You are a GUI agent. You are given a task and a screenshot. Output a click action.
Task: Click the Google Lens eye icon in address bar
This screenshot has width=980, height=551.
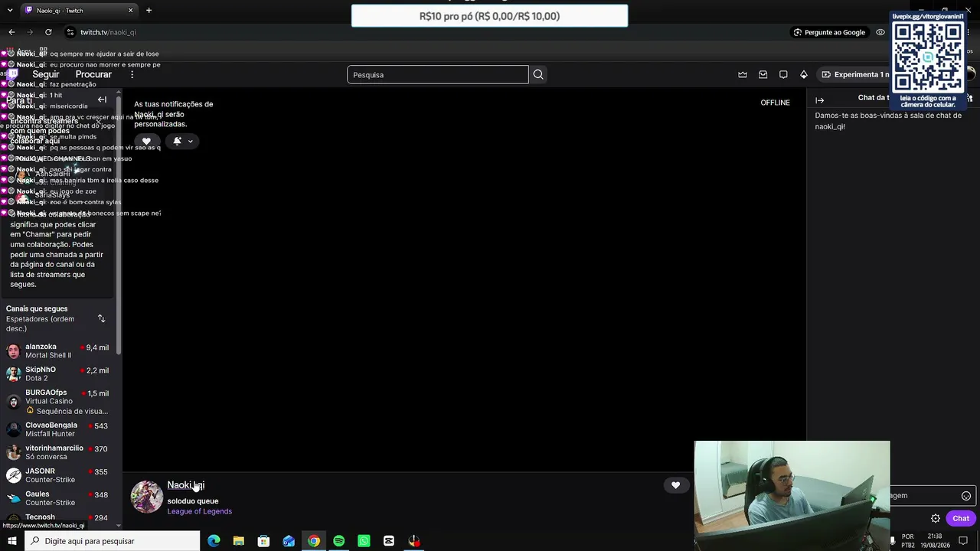(x=880, y=32)
